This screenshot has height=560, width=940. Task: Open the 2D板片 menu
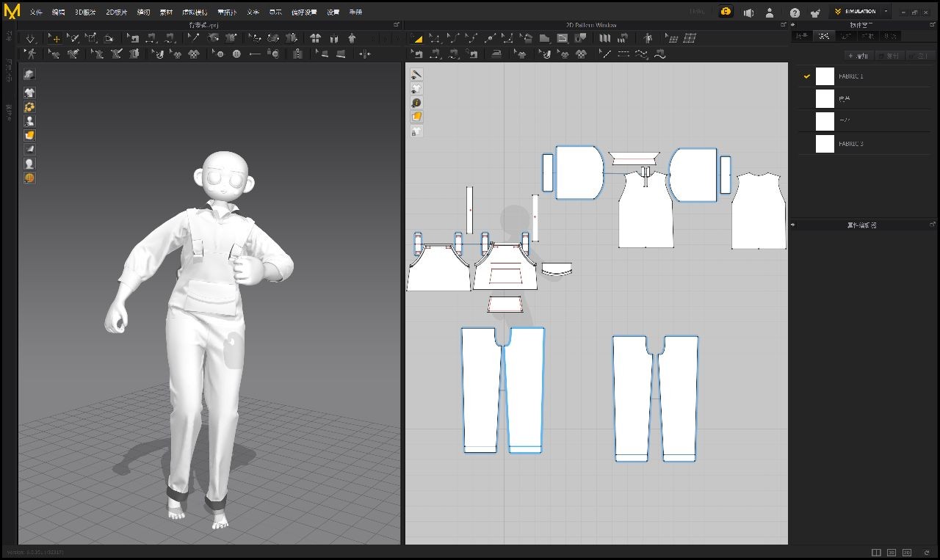click(x=117, y=12)
